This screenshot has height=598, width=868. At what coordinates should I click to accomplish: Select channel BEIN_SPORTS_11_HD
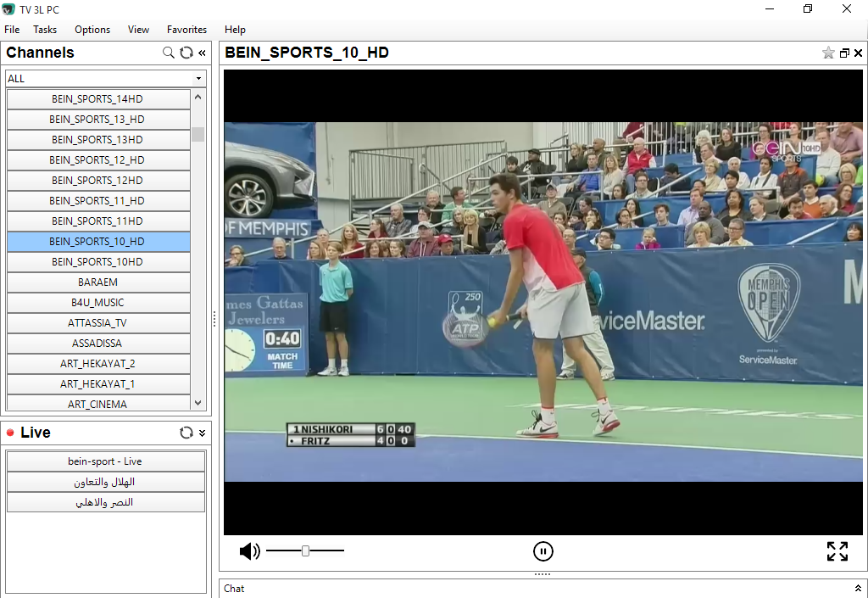[98, 201]
